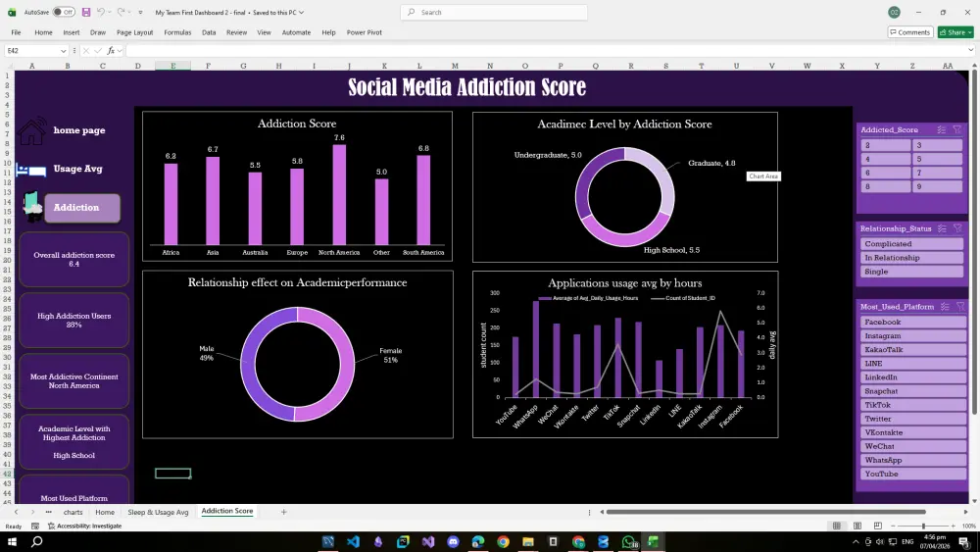The width and height of the screenshot is (980, 552).
Task: Click the zoom out minus button
Action: point(894,527)
